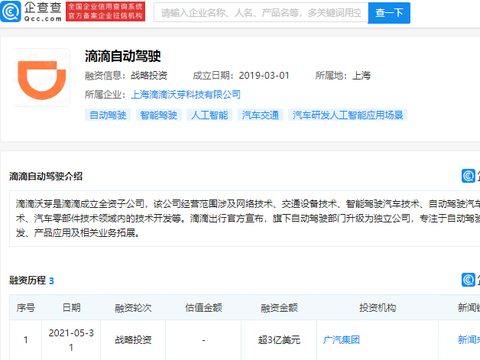Click Qcc icon beside the introduction heading
This screenshot has width=480, height=360.
pos(468,176)
